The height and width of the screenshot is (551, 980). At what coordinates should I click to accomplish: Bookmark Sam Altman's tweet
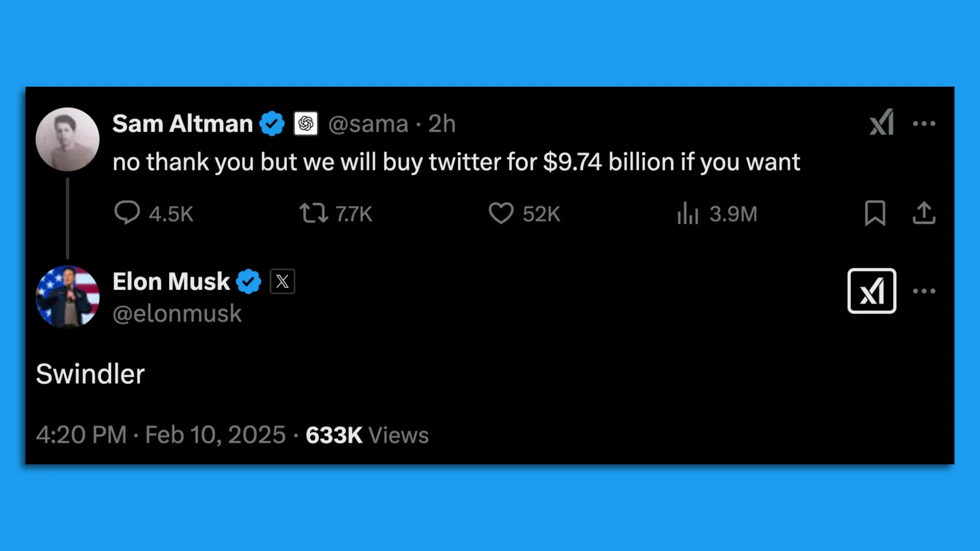[875, 213]
